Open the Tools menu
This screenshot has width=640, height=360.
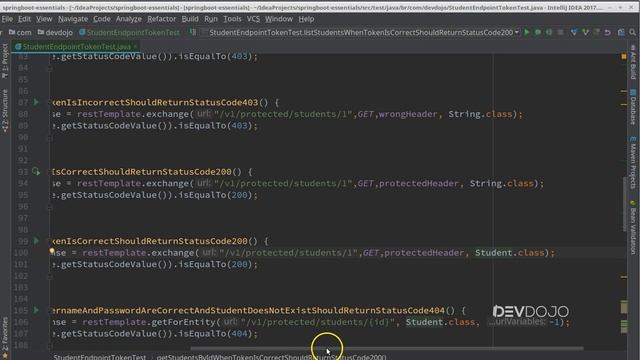point(232,19)
